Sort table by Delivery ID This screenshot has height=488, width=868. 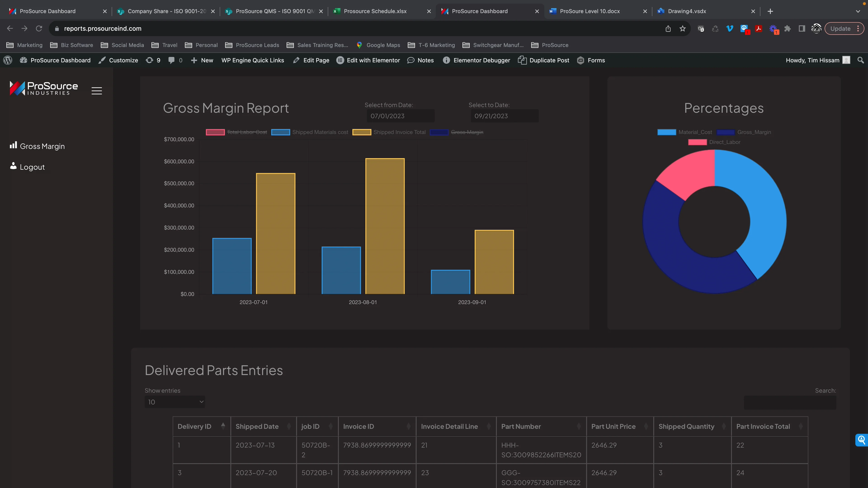pos(201,426)
